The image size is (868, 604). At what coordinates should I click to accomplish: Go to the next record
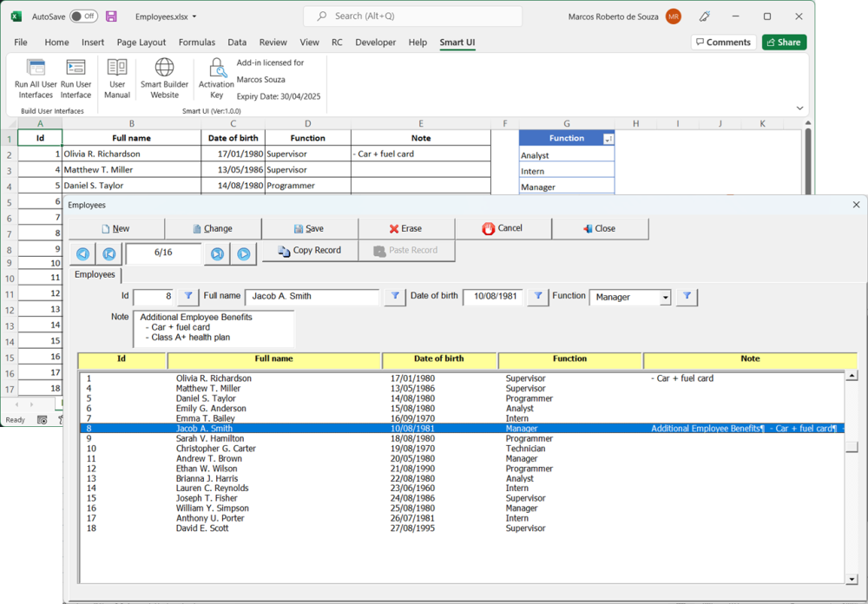[x=244, y=253]
